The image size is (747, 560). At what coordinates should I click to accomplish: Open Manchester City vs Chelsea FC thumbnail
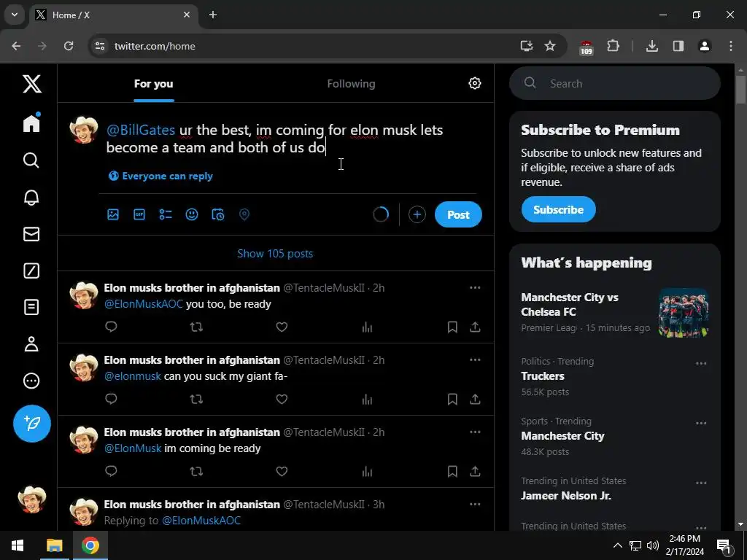(683, 312)
